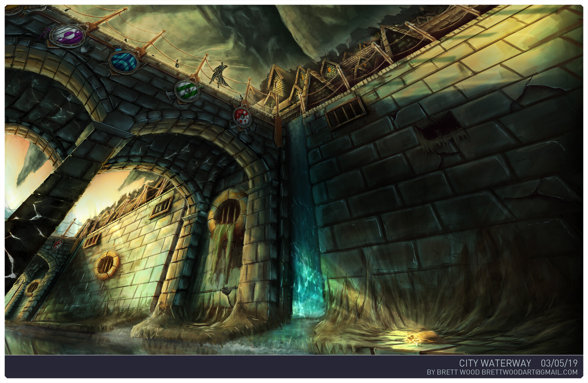The width and height of the screenshot is (588, 383).
Task: Click the credit line "BY BRETT WOOD BRETTWOODART@GMAIL.COM"
Action: (502, 372)
